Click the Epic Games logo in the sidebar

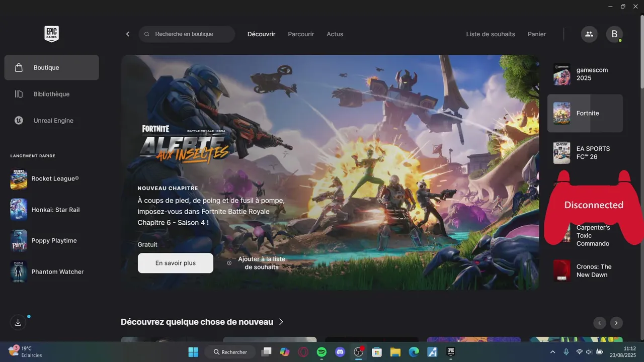tap(51, 34)
